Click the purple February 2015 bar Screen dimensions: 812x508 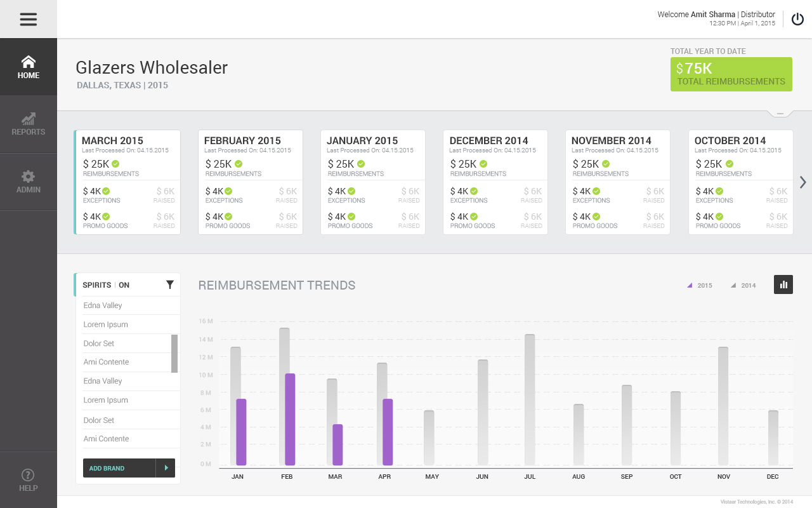[x=290, y=419]
